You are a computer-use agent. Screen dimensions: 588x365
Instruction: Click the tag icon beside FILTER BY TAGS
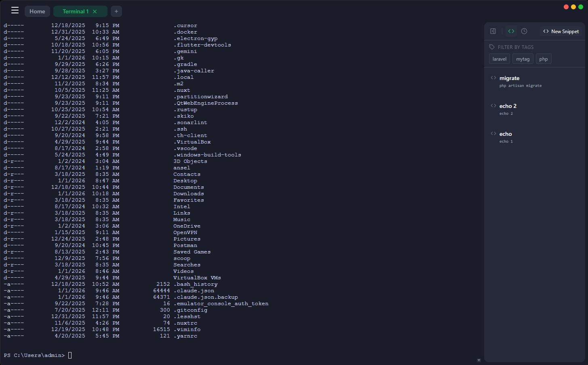491,47
